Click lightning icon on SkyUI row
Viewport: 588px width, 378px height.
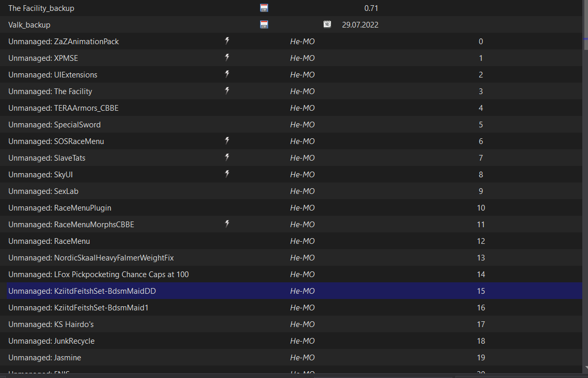(x=227, y=174)
